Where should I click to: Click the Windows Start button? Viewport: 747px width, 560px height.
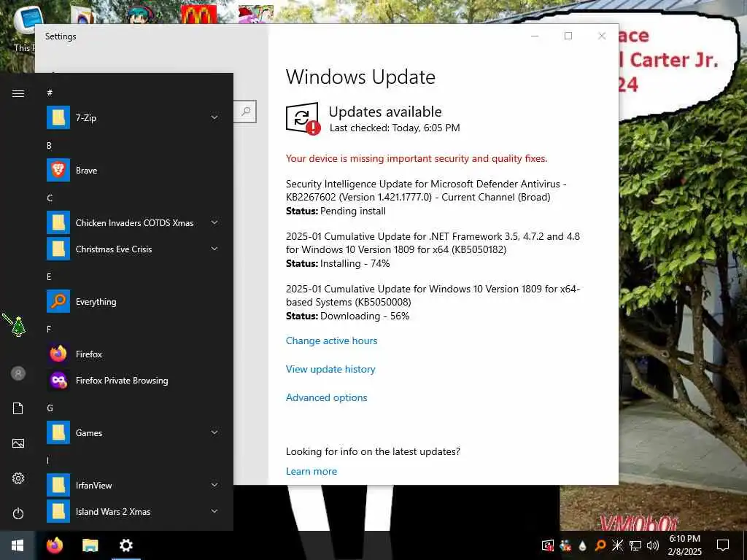pos(18,545)
